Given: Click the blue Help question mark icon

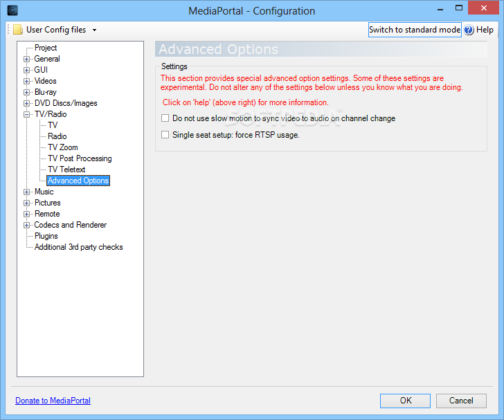Looking at the screenshot, I should coord(469,30).
